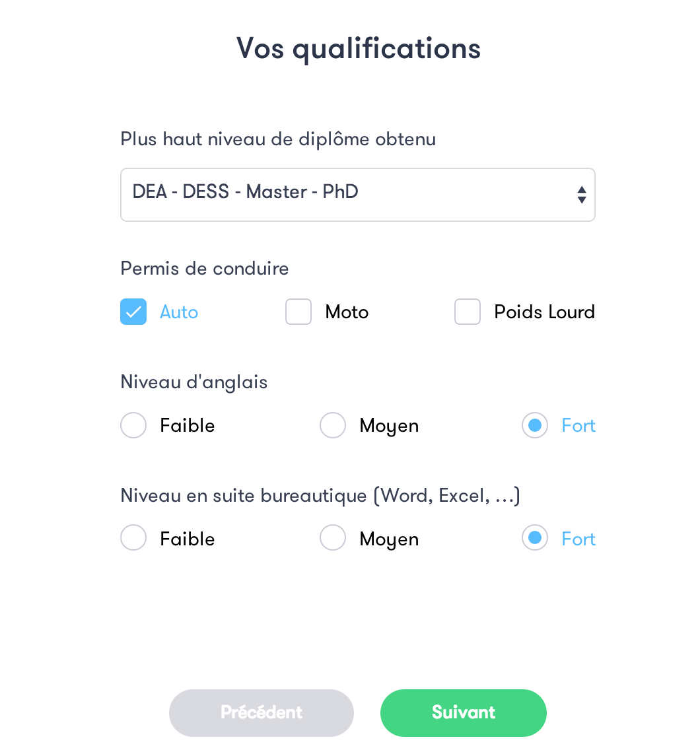
Task: Open the diploma level dropdown
Action: (357, 194)
